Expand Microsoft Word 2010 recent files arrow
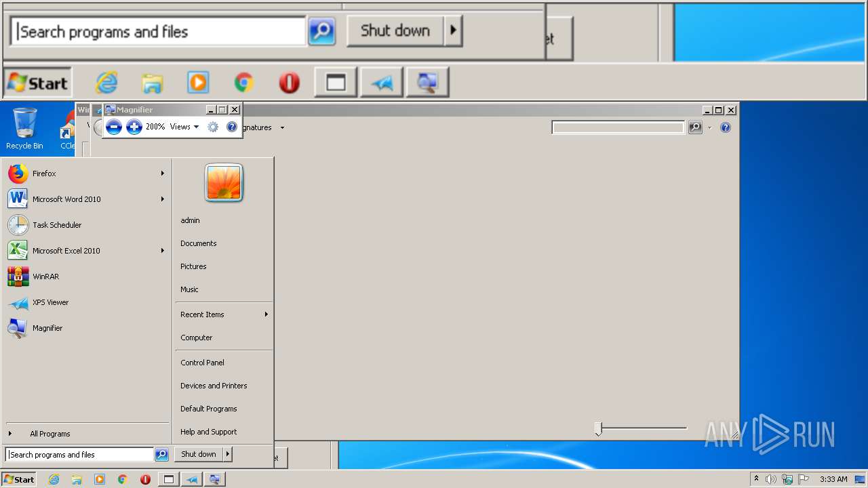This screenshot has height=488, width=868. click(x=163, y=199)
